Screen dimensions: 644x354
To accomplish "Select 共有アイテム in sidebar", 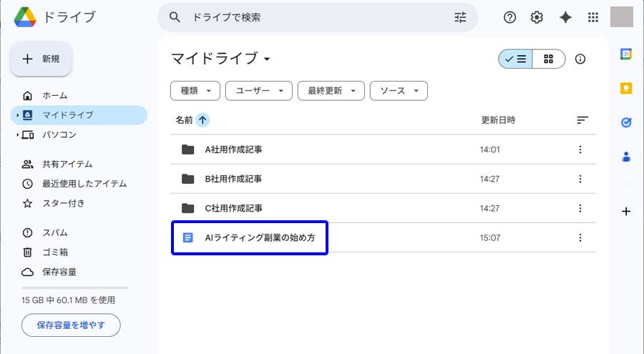I will [x=67, y=164].
